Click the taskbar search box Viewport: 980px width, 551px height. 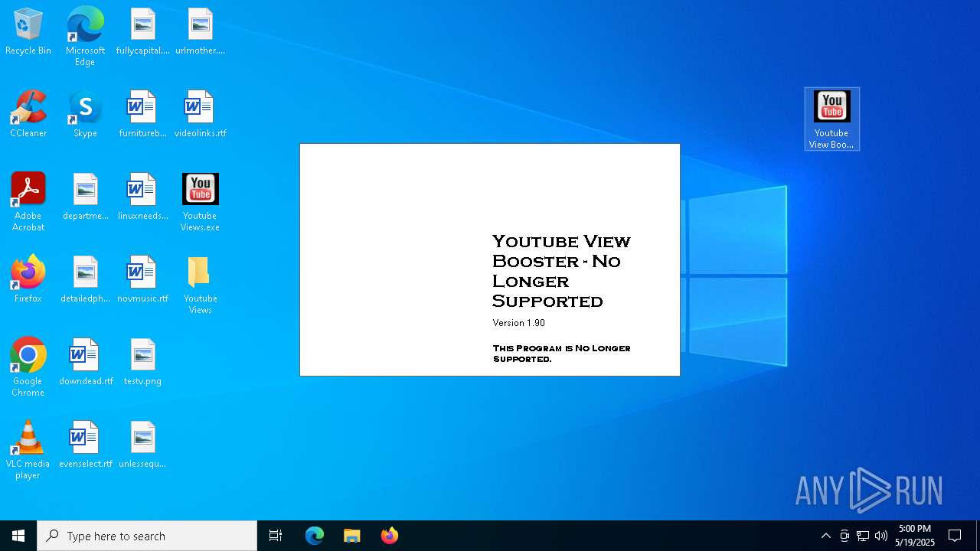click(147, 536)
